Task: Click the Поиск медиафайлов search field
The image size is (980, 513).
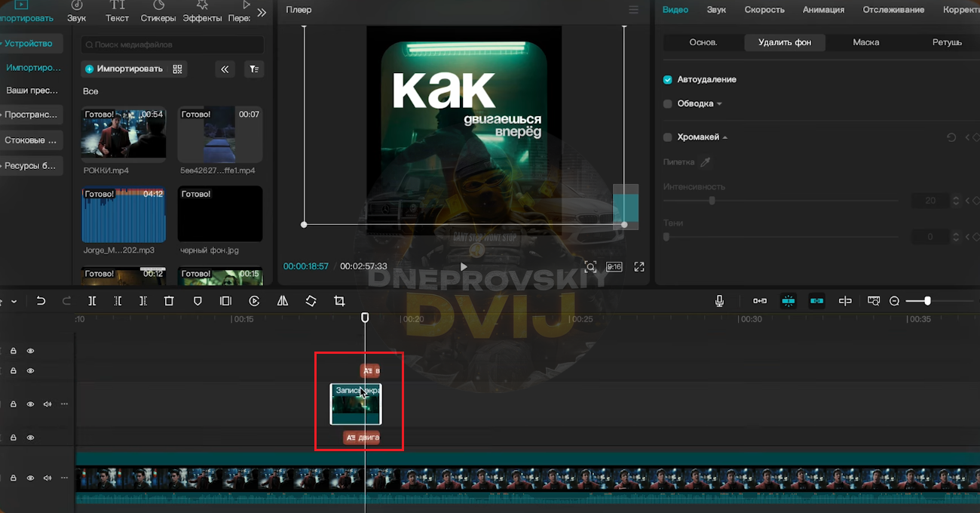Action: tap(173, 45)
